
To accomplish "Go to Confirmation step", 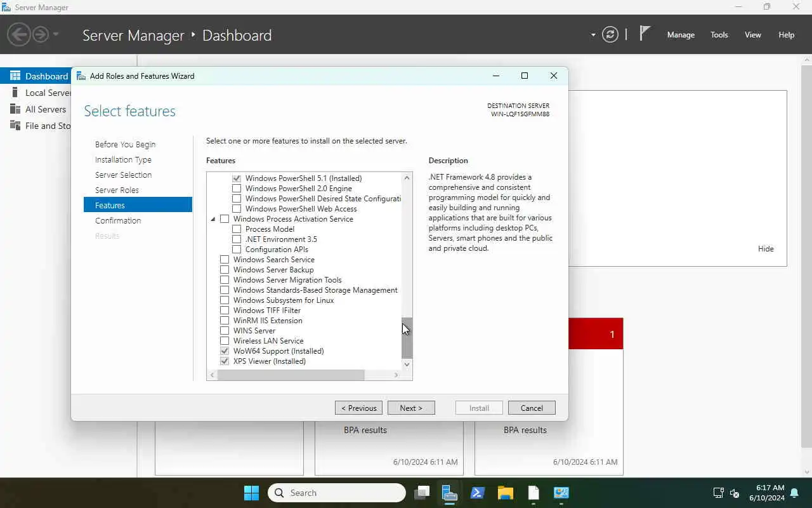I will click(x=118, y=220).
